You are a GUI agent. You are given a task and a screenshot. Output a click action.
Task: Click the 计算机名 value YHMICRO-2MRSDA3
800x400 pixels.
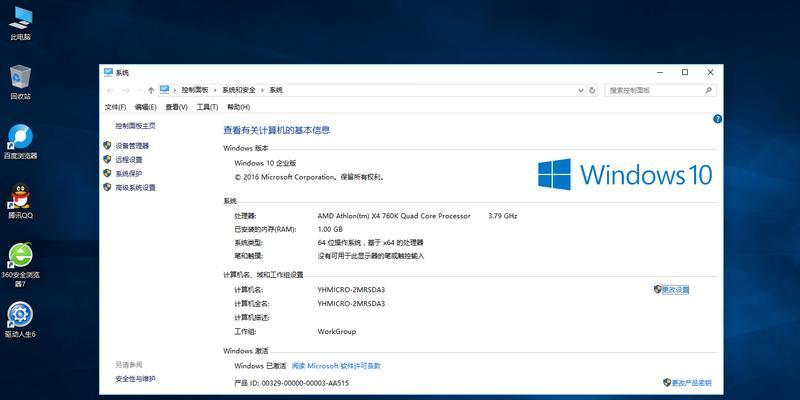[x=351, y=290]
